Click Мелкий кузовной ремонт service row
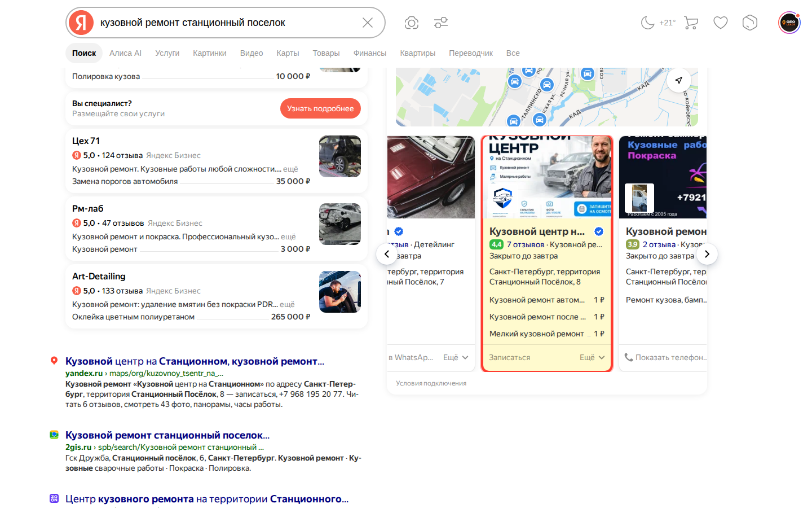The width and height of the screenshot is (812, 508). coord(547,334)
